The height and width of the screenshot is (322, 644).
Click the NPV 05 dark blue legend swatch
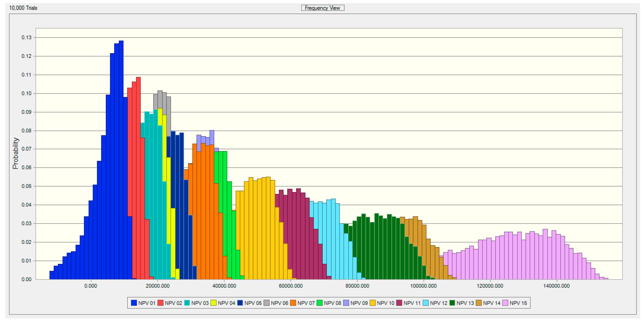[x=240, y=303]
